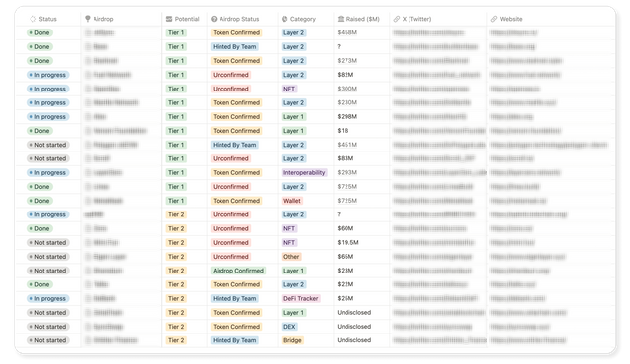This screenshot has width=630, height=364.
Task: Click the Airdrop Confirmed status tag
Action: 238,271
